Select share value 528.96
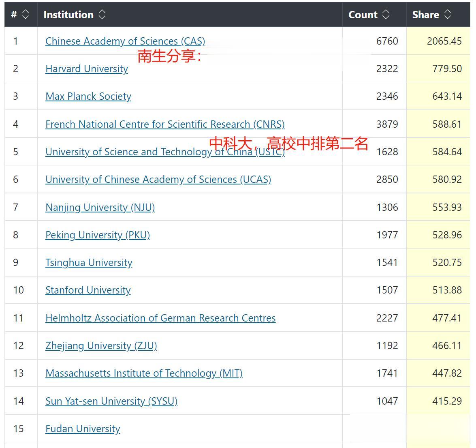Image resolution: width=476 pixels, height=448 pixels. coord(447,235)
